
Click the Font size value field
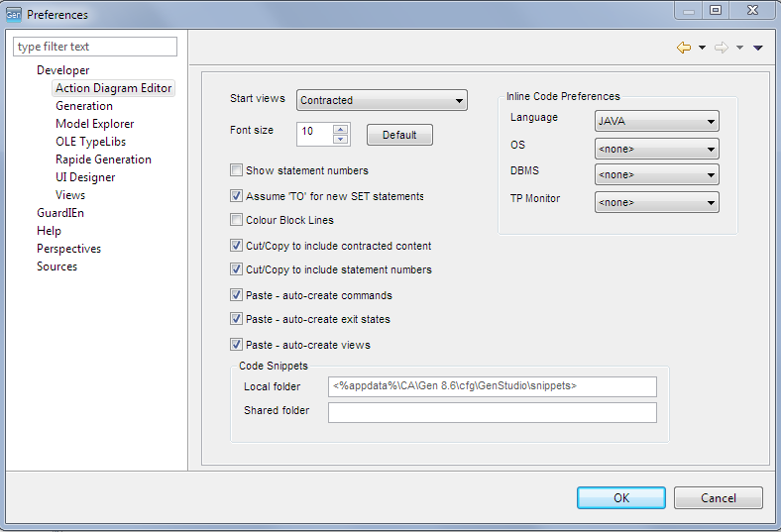point(315,134)
